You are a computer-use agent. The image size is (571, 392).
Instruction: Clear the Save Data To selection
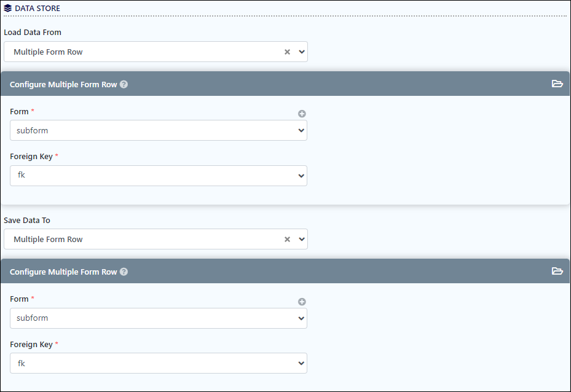pyautogui.click(x=287, y=240)
